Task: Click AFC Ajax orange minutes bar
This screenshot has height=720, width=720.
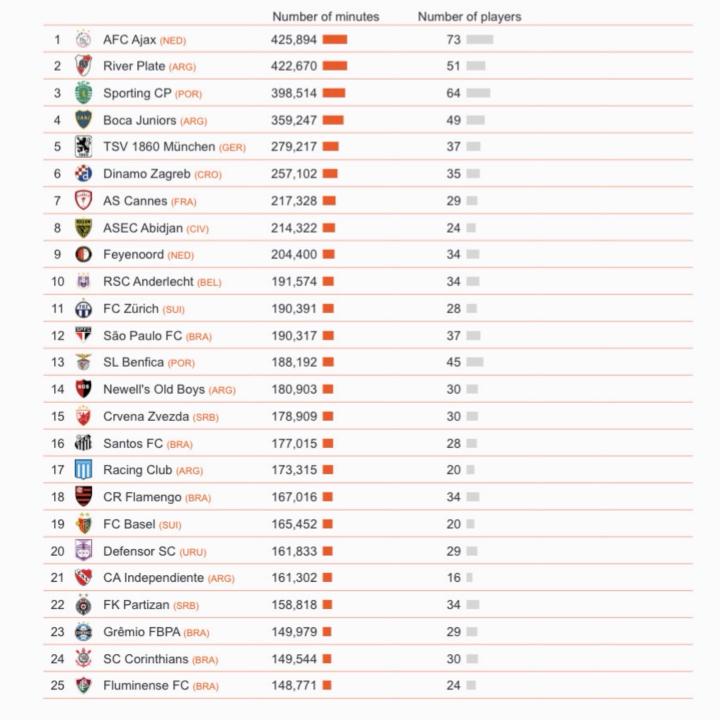Action: [334, 40]
